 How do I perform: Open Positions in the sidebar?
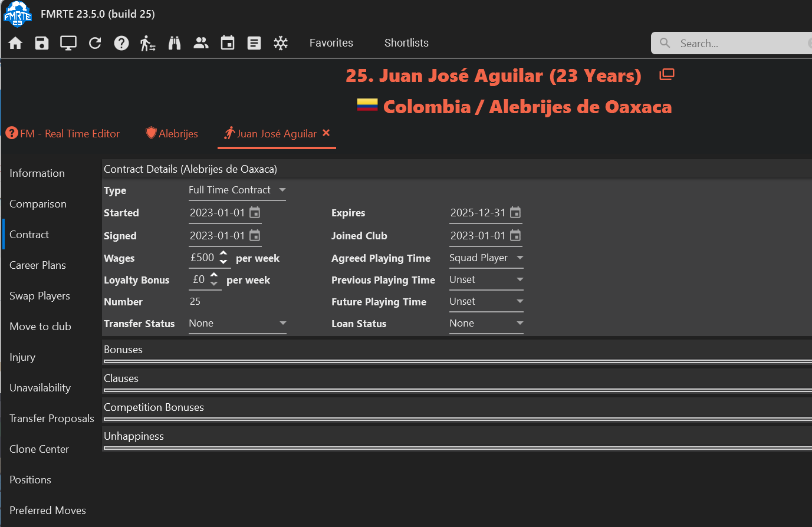[30, 480]
